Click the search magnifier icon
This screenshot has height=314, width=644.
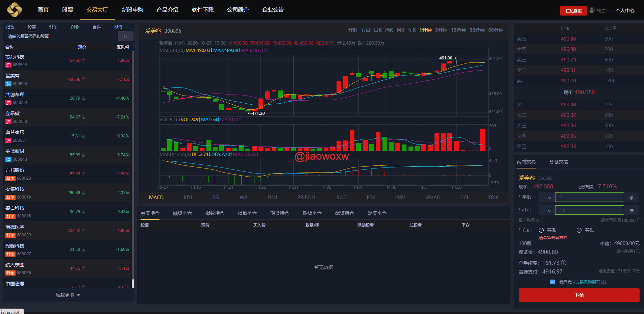126,36
